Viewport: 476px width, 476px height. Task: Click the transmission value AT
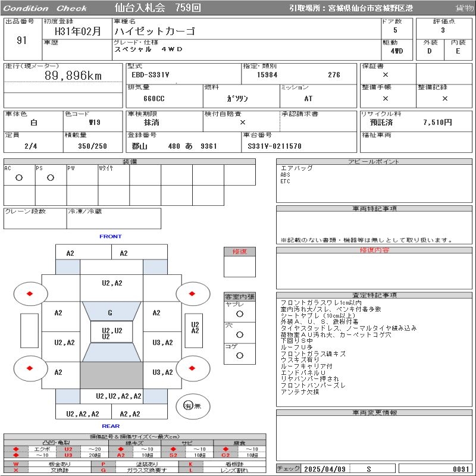(x=308, y=99)
